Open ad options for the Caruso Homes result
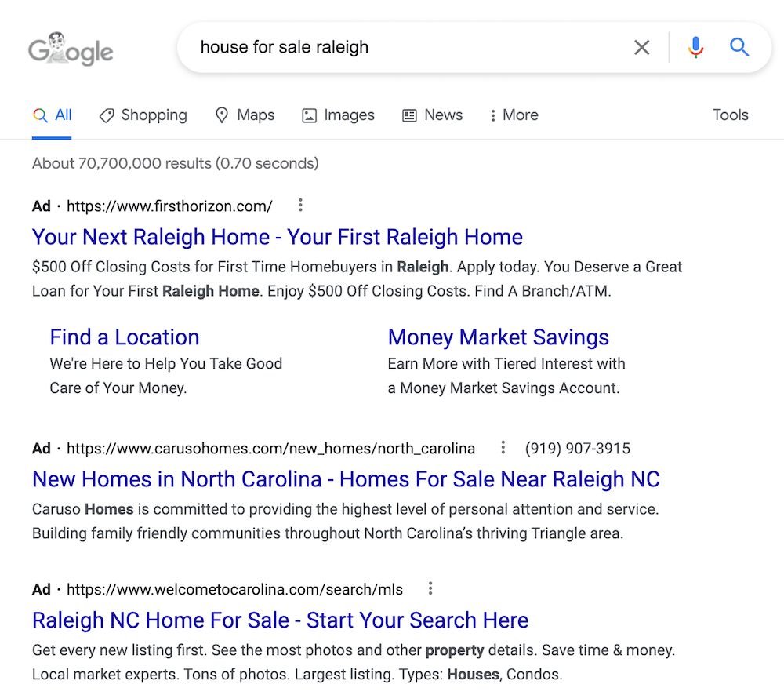Screen dimensions: 784x695 pyautogui.click(x=503, y=447)
